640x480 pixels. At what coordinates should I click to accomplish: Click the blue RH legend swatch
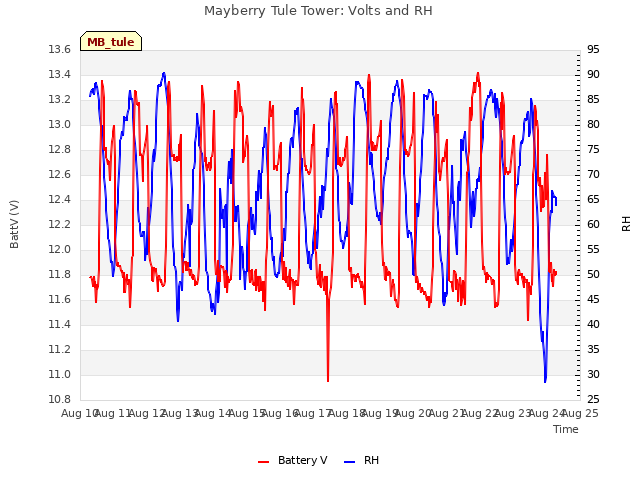click(349, 462)
